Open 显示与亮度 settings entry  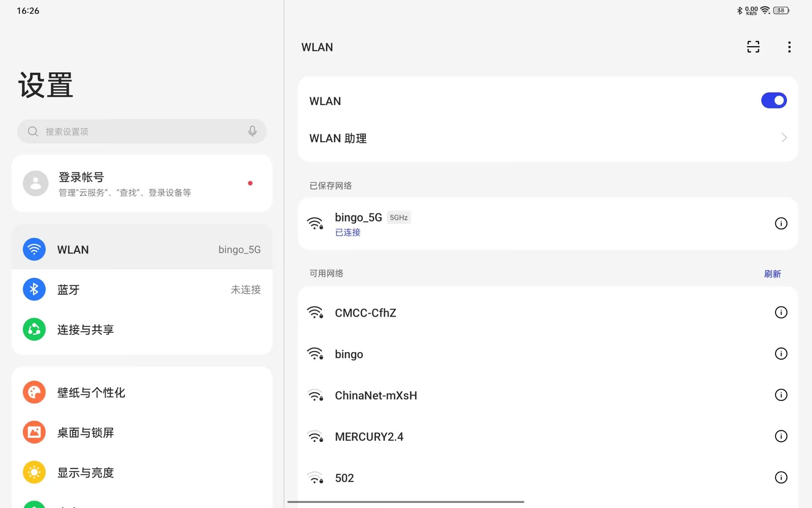tap(142, 472)
